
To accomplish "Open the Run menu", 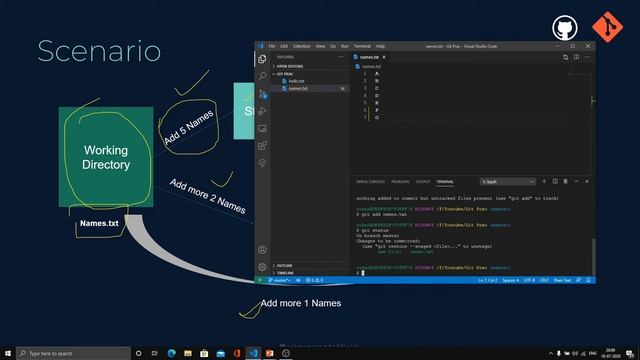I will pyautogui.click(x=345, y=46).
